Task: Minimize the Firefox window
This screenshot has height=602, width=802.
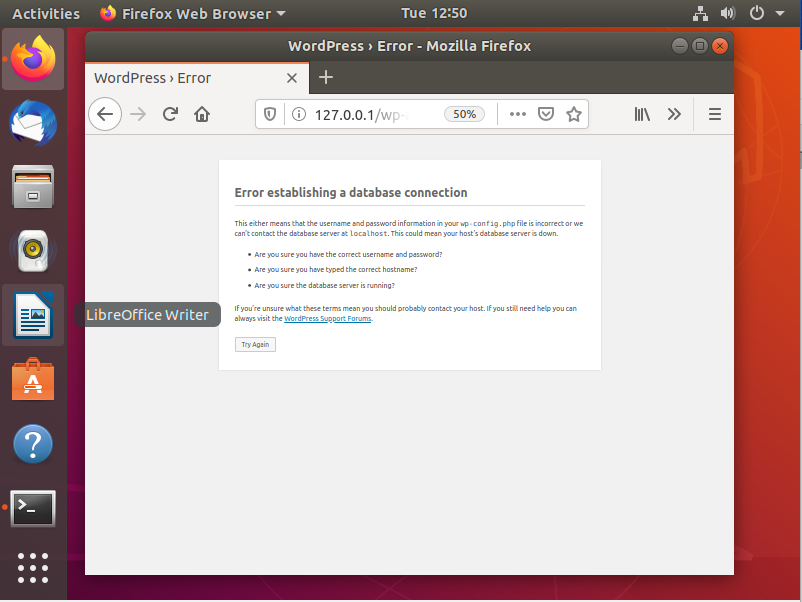Action: coord(680,46)
